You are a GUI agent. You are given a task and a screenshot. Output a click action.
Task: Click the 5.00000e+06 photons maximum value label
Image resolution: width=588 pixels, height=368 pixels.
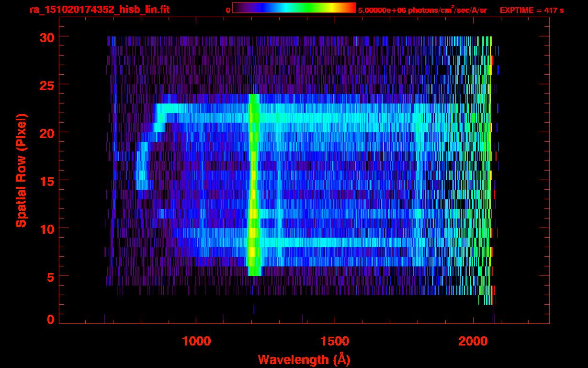click(x=422, y=10)
